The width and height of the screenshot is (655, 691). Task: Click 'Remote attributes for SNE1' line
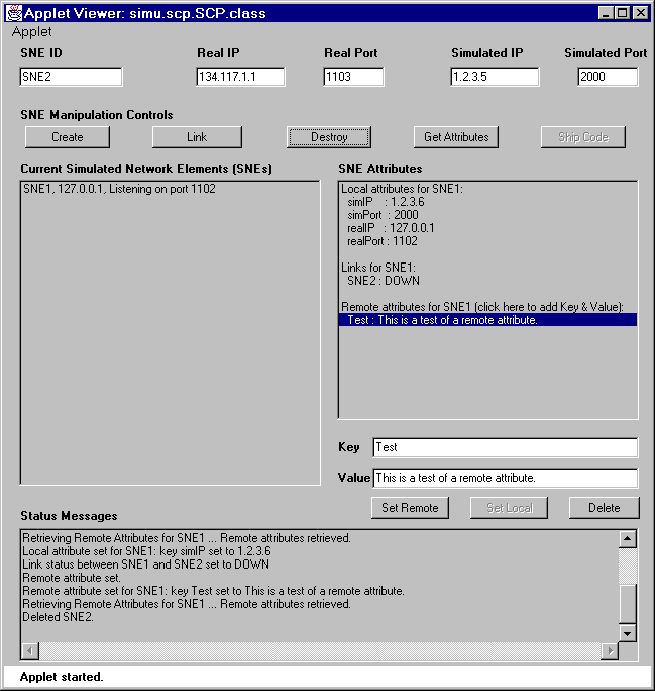pos(482,306)
